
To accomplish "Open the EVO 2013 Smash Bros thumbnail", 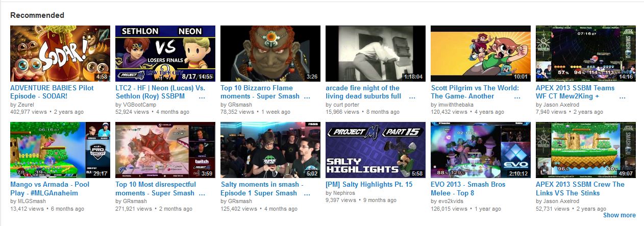I will click(481, 150).
